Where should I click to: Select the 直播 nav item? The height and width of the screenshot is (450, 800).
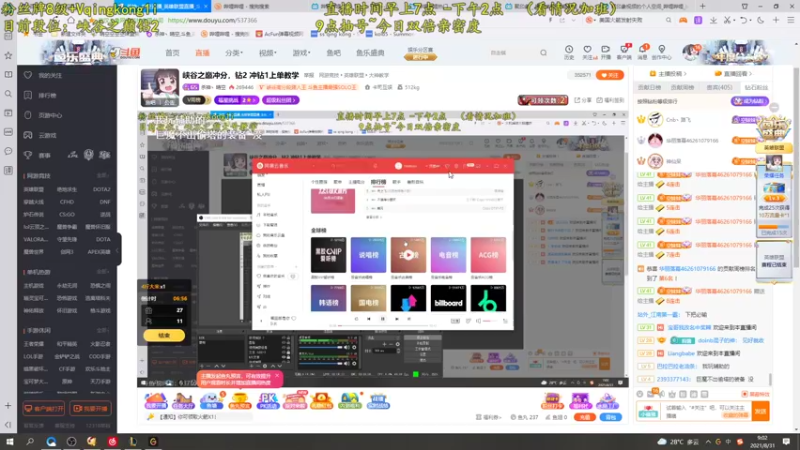202,53
